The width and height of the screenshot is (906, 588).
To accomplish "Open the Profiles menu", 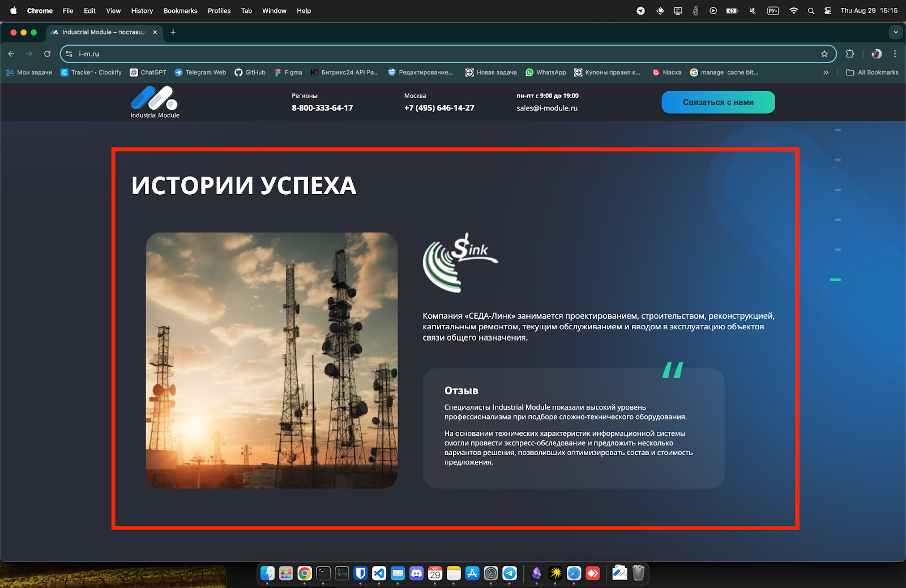I will coord(219,11).
